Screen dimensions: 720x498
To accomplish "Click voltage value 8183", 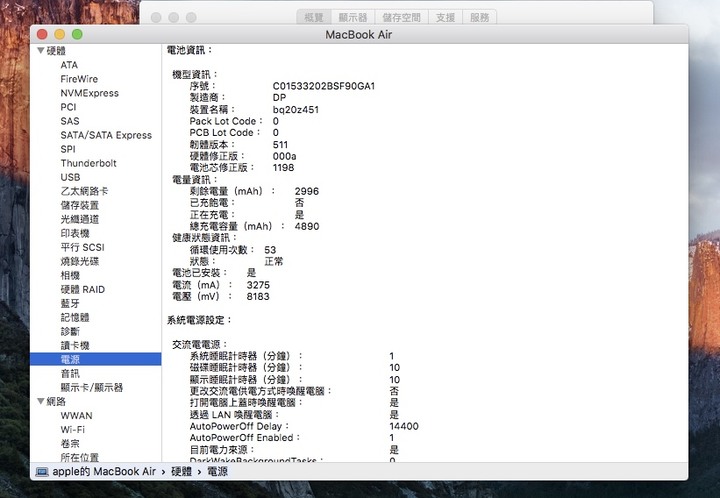I will (x=258, y=297).
